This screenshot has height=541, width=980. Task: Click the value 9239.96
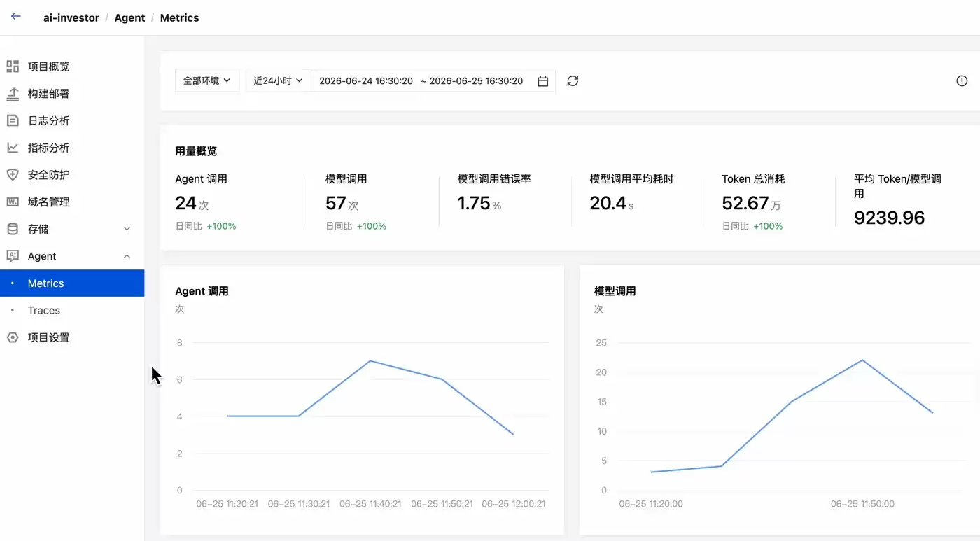pyautogui.click(x=890, y=218)
